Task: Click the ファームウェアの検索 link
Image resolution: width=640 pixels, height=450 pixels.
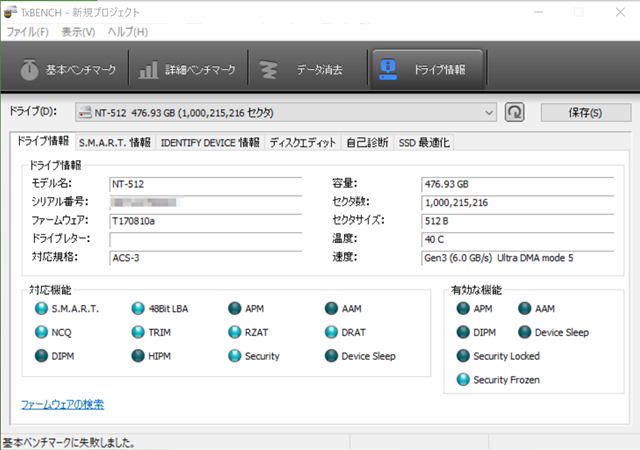Action: pyautogui.click(x=62, y=404)
